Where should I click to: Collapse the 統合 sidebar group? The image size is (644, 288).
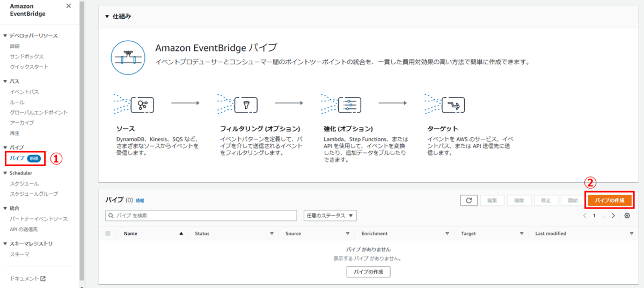click(5, 208)
